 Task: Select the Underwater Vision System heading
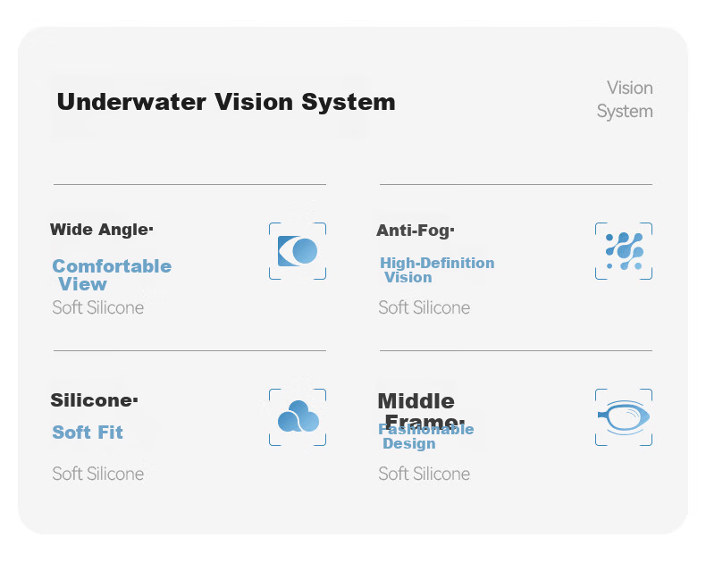point(226,102)
